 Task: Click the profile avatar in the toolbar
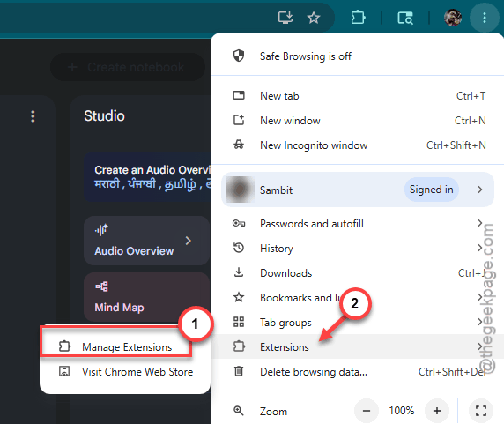click(453, 18)
